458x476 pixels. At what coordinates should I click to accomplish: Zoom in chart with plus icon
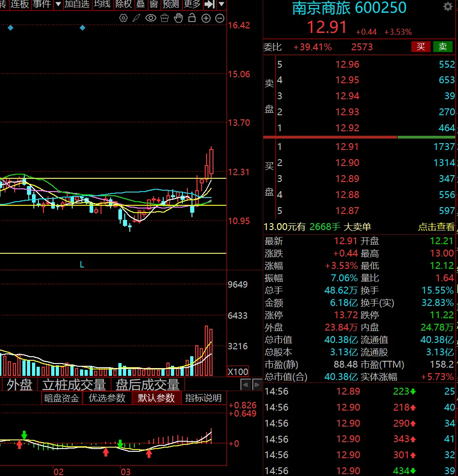click(x=206, y=18)
